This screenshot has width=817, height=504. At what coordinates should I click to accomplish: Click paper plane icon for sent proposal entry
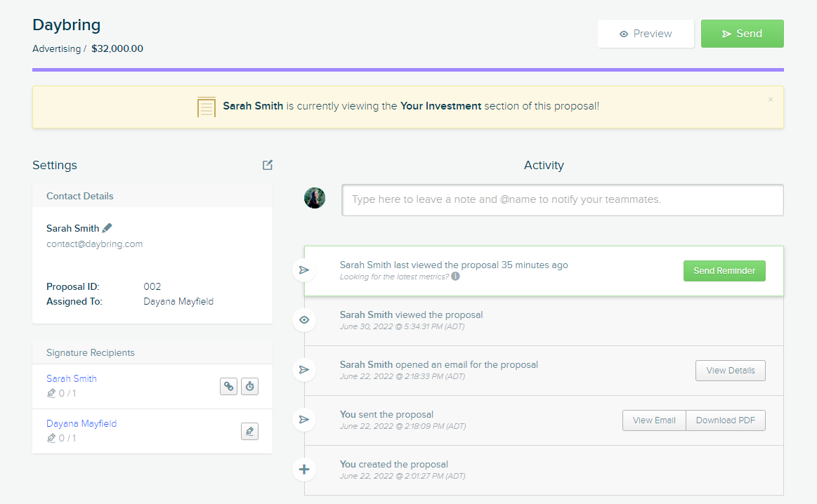click(304, 420)
